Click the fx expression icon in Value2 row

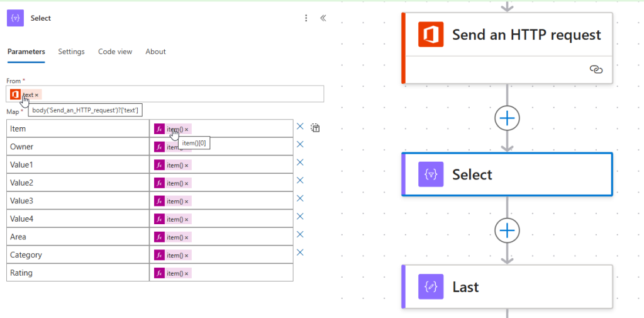point(159,183)
